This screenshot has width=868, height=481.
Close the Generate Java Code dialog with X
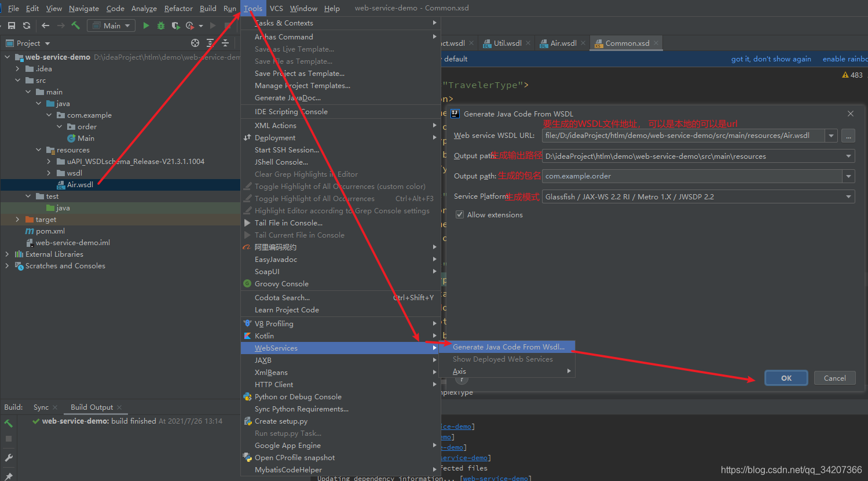click(851, 114)
